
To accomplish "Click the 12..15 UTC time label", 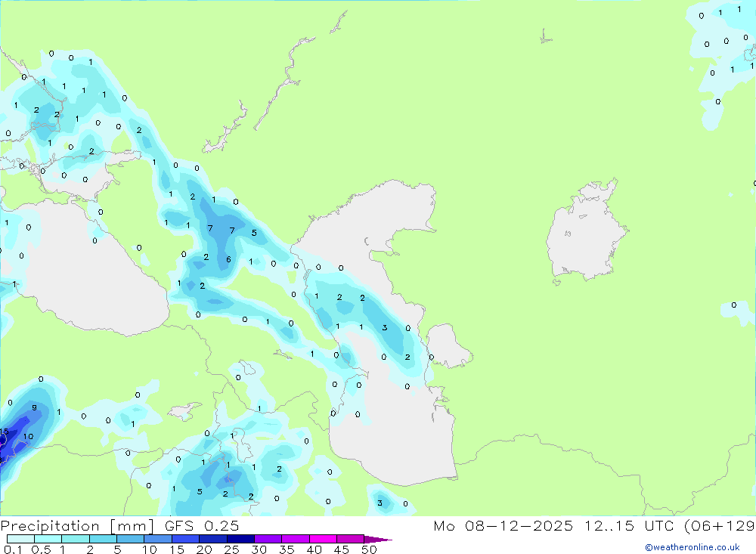I will click(x=627, y=526).
